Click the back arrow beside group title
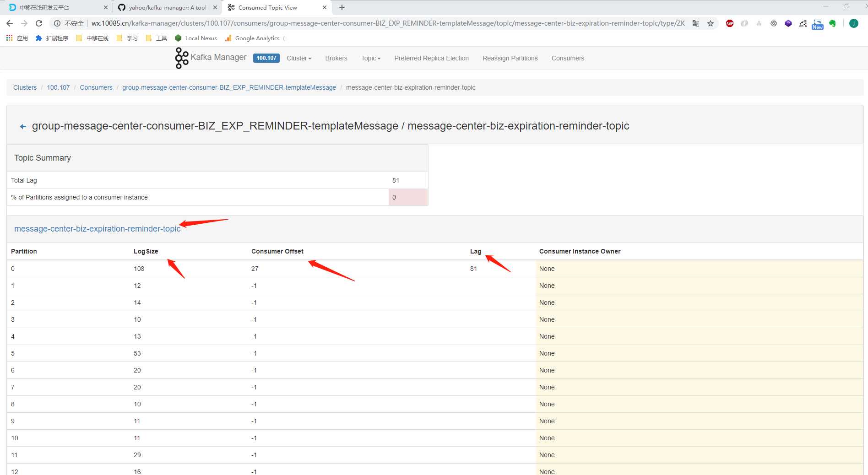The width and height of the screenshot is (868, 475). [23, 126]
